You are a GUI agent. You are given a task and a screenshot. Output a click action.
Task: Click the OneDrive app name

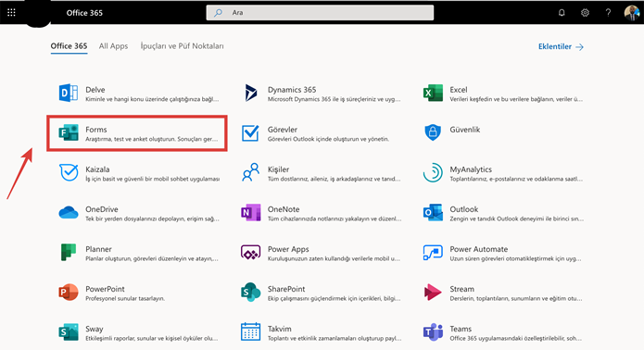[x=102, y=209]
